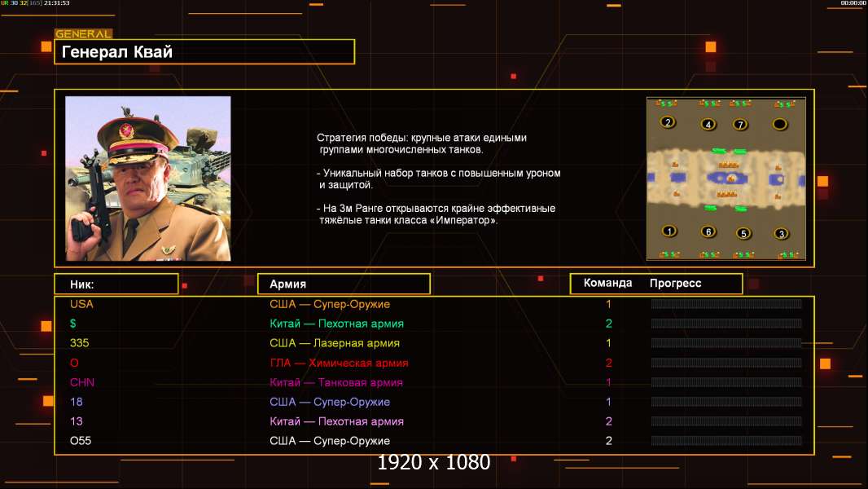Select the Команда column header

[607, 283]
